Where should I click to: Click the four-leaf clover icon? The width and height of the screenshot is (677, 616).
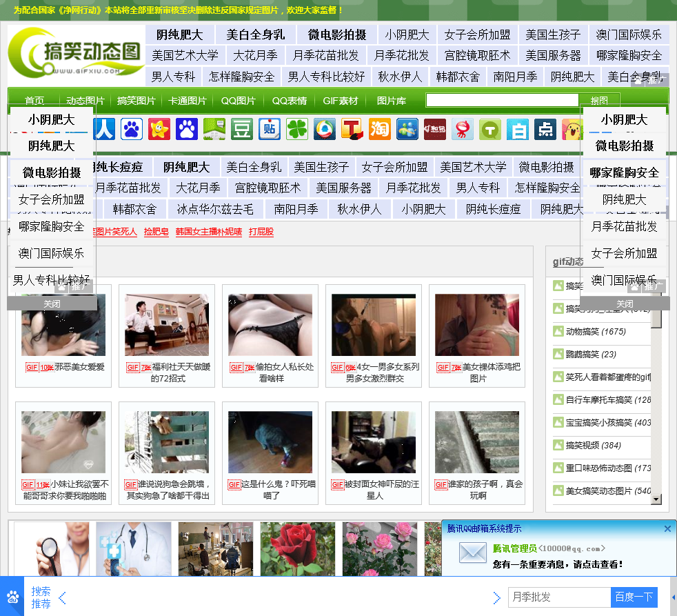(x=297, y=129)
